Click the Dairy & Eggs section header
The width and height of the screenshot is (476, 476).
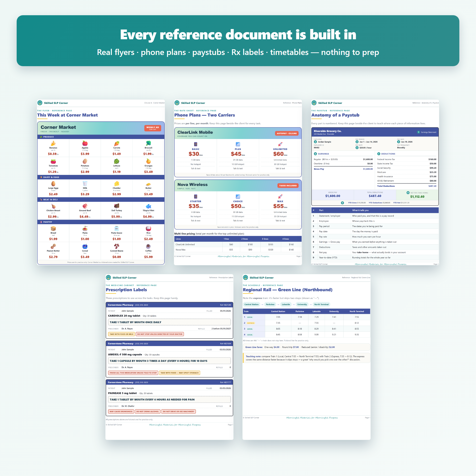[101, 177]
